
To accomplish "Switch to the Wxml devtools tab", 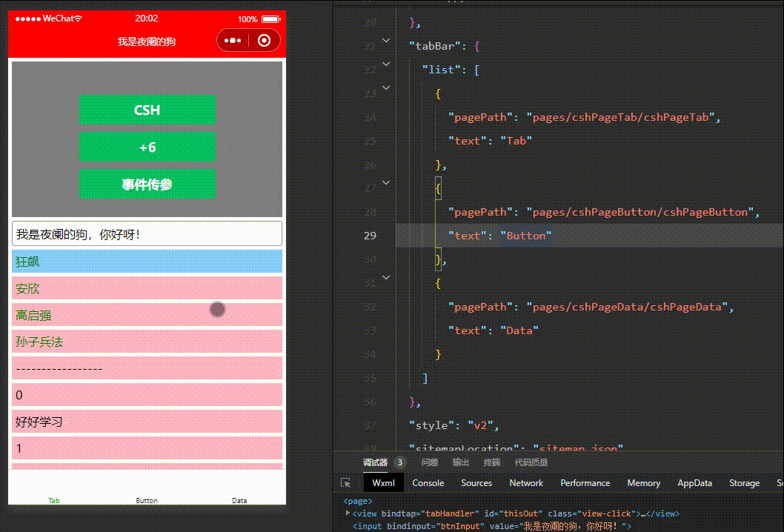I will tap(384, 483).
